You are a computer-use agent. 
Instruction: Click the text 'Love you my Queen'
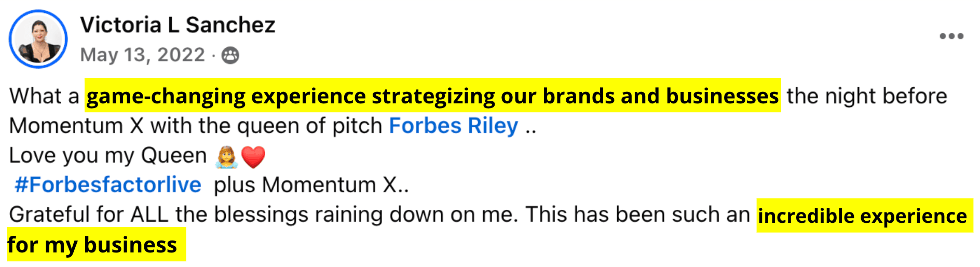[x=108, y=156]
